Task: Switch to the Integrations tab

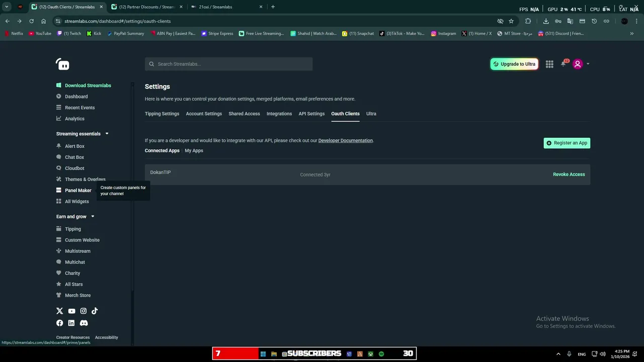Action: (279, 114)
